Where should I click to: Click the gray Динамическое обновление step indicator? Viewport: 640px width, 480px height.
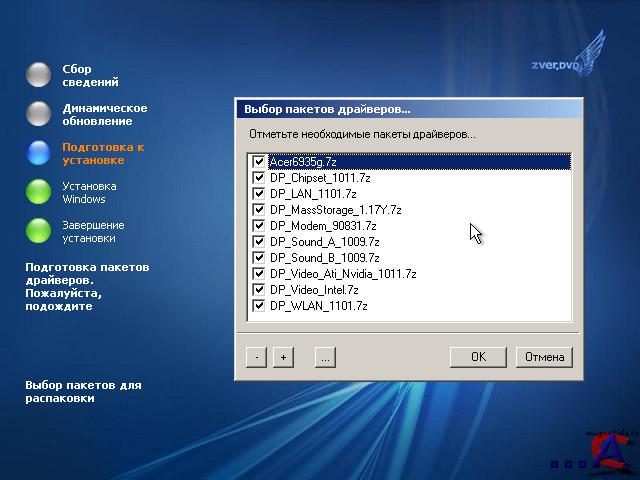(x=39, y=114)
